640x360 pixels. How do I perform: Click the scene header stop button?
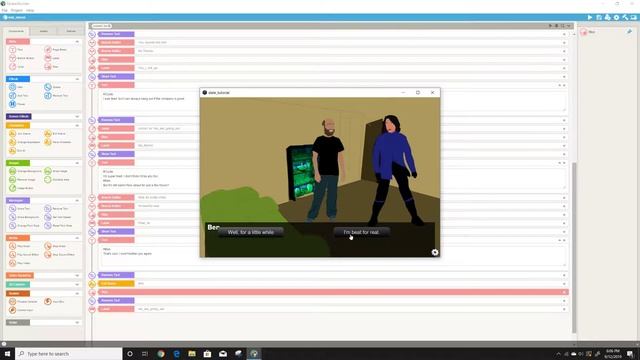556,26
